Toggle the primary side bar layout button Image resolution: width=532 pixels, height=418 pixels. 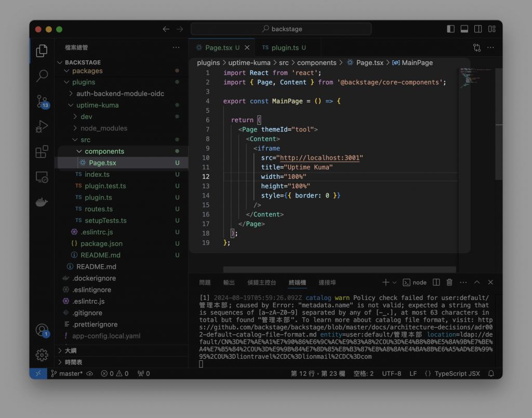[x=450, y=29]
